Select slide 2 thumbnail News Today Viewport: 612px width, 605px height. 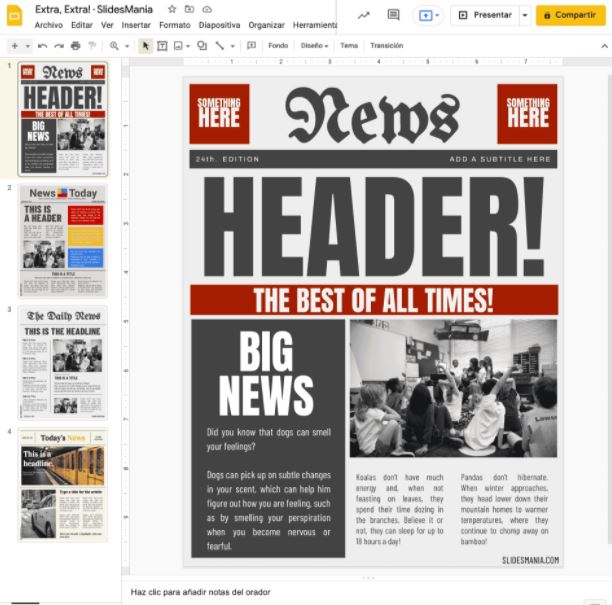coord(63,240)
